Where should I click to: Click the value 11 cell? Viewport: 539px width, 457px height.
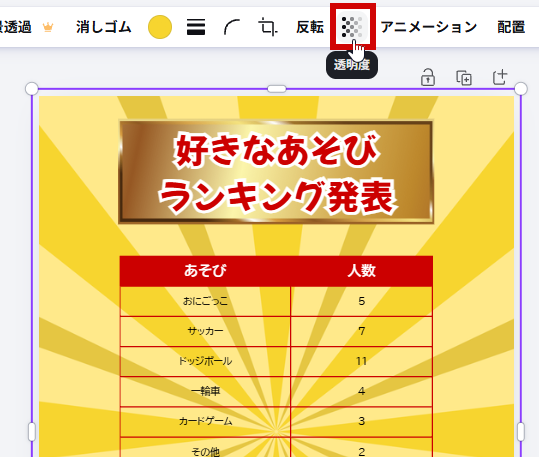361,361
